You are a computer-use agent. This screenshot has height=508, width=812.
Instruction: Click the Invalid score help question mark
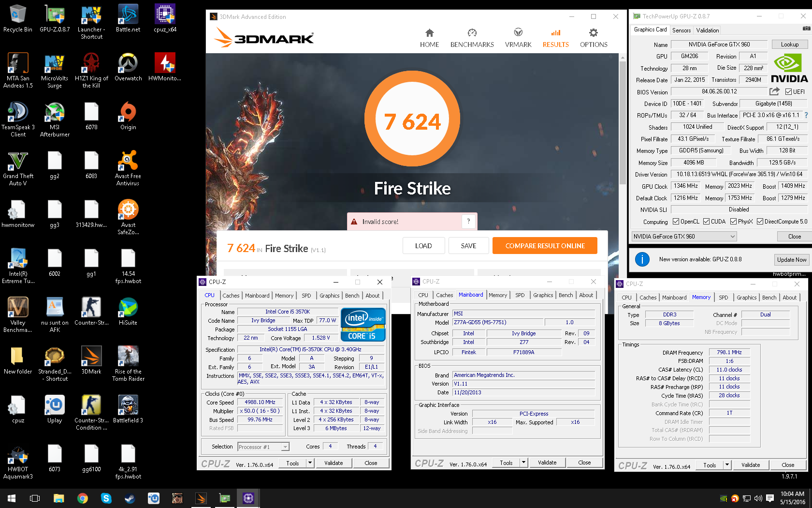(468, 221)
